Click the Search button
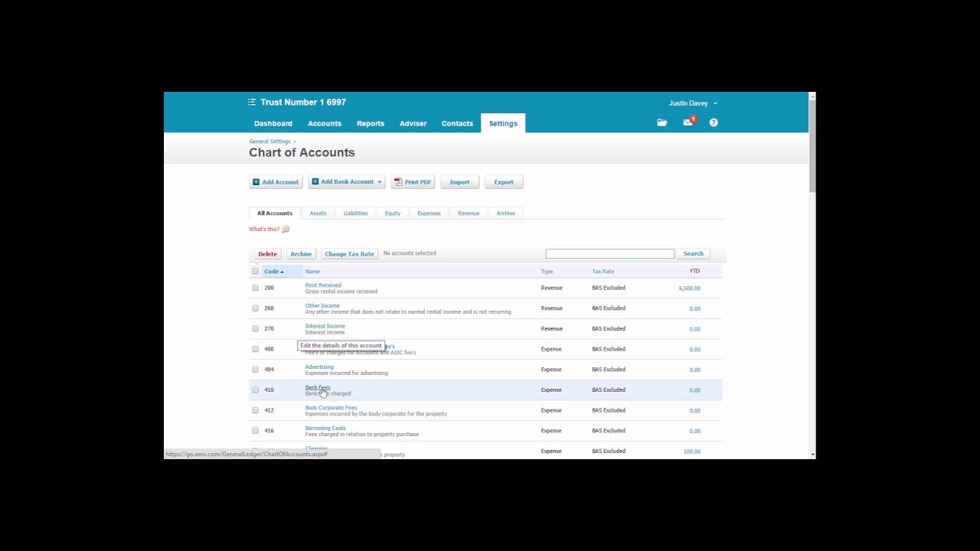The height and width of the screenshot is (551, 980). pos(694,253)
